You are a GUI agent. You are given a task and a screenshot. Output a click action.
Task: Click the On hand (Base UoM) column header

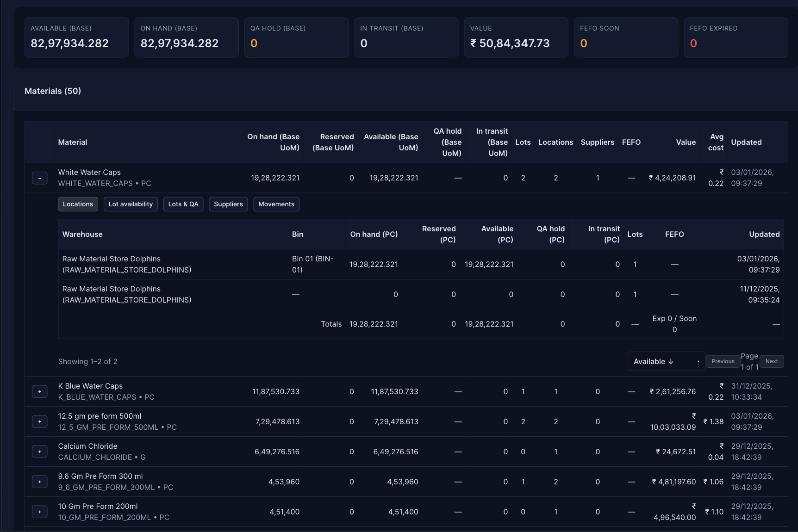point(274,142)
